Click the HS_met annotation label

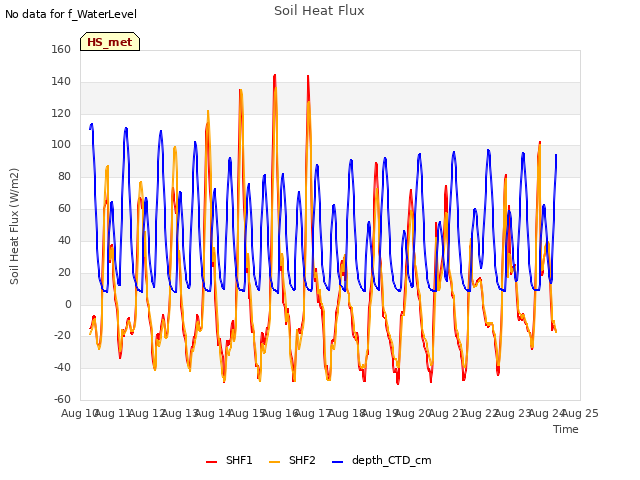click(110, 42)
